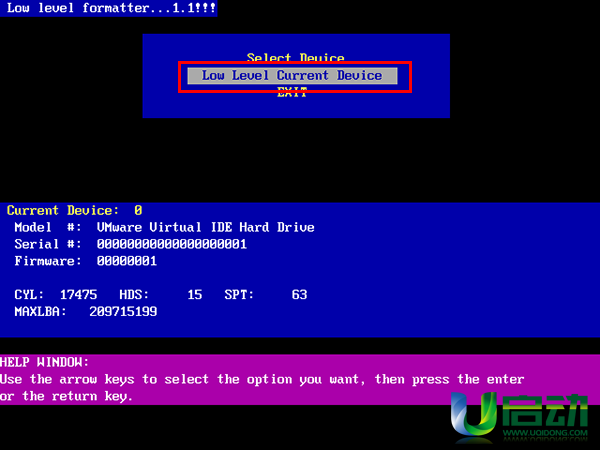Screen dimensions: 600x450
Task: Click the CYL value 17475
Action: [x=78, y=295]
